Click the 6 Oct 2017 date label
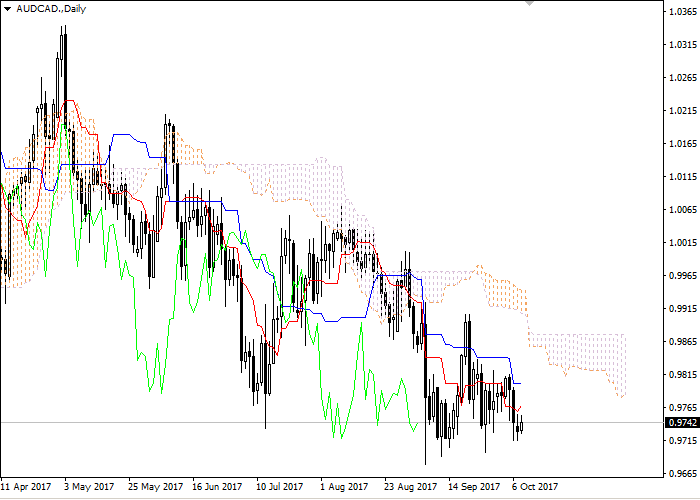Image resolution: width=700 pixels, height=500 pixels. [x=535, y=486]
